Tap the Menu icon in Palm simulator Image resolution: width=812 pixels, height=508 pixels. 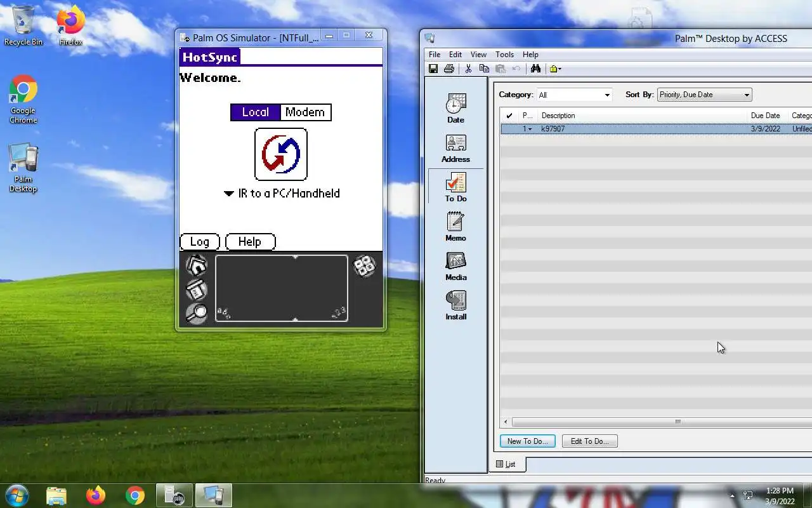[197, 290]
